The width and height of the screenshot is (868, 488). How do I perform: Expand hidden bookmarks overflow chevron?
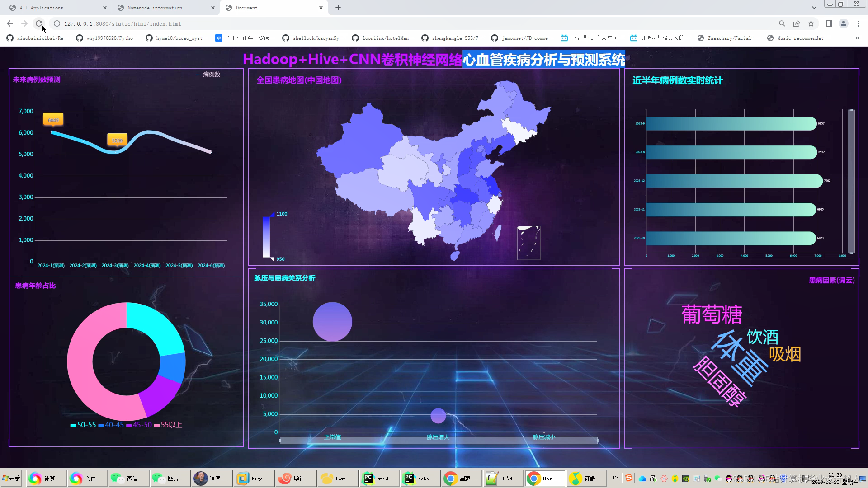(x=858, y=38)
